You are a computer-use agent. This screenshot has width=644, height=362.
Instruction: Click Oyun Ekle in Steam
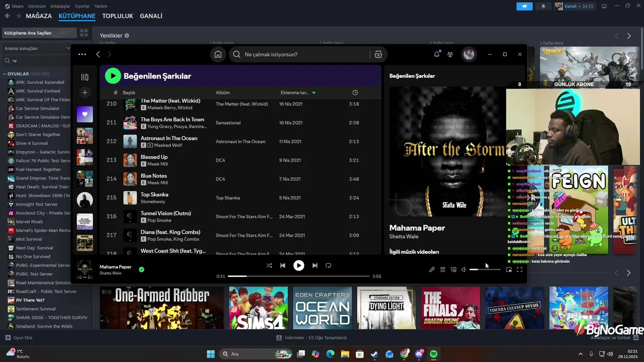(x=19, y=338)
